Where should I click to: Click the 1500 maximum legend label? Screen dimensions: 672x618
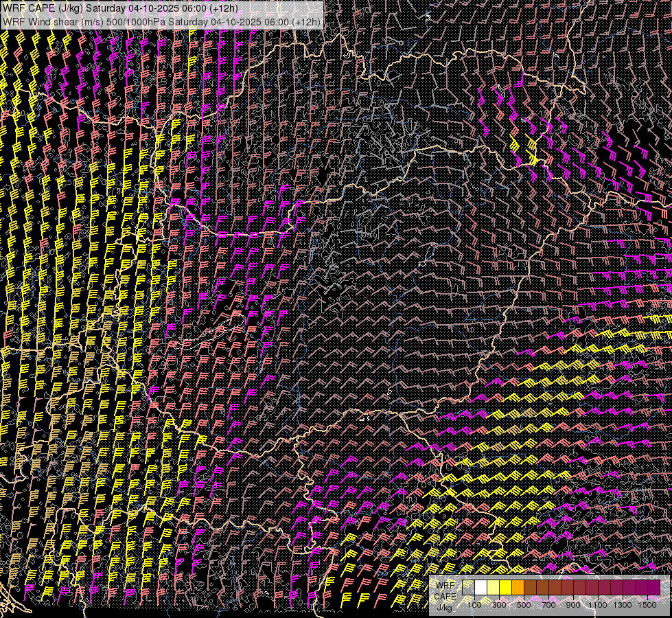(647, 605)
